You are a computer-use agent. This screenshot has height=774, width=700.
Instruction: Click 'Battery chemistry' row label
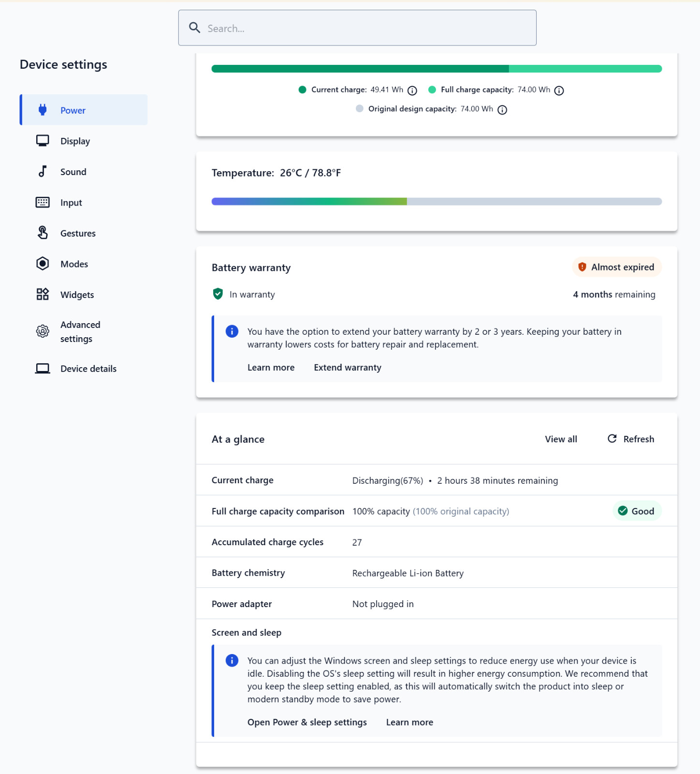(x=248, y=573)
